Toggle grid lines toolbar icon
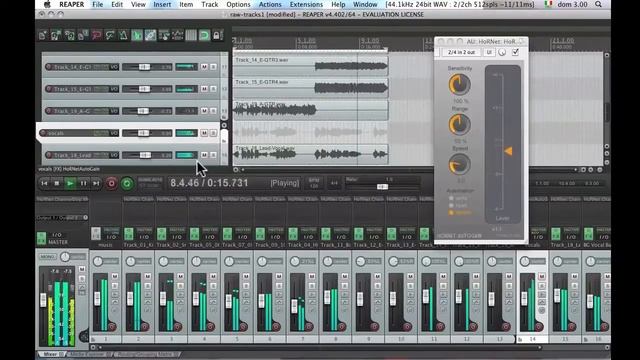This screenshot has width=640, height=360. click(191, 36)
